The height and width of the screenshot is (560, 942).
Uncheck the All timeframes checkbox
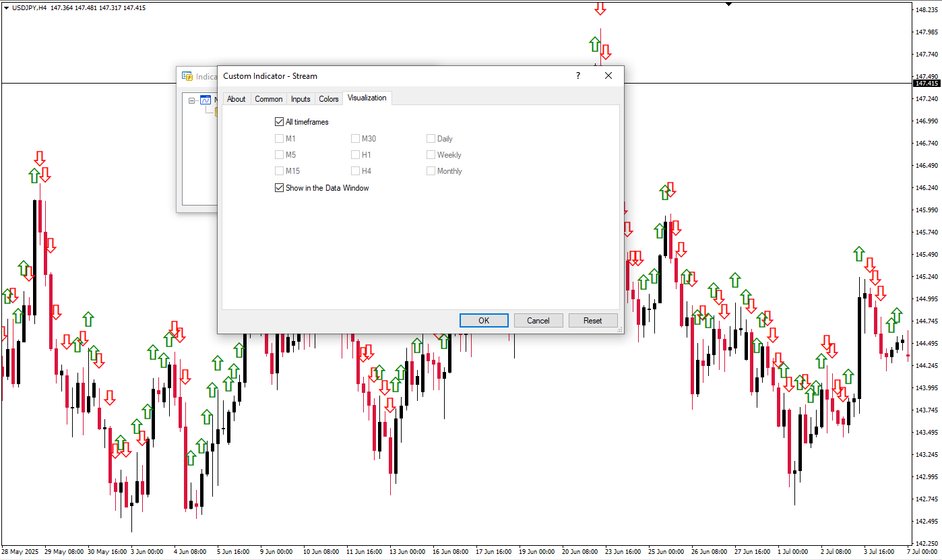[x=279, y=122]
